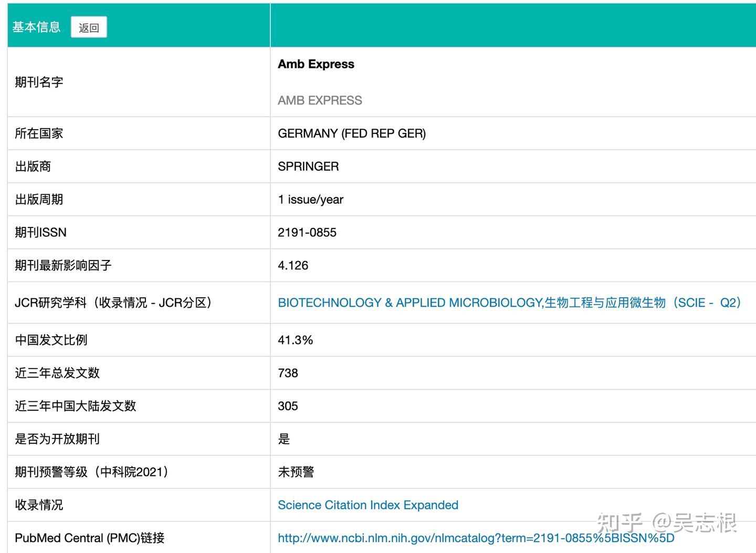Click the open access indicator 是
The height and width of the screenshot is (553, 756).
pos(284,439)
